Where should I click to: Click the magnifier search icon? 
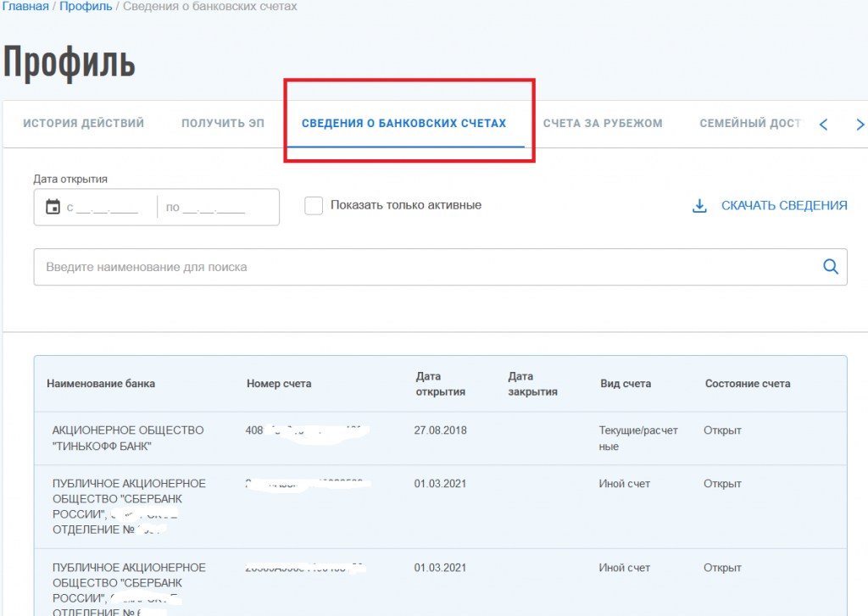point(831,267)
